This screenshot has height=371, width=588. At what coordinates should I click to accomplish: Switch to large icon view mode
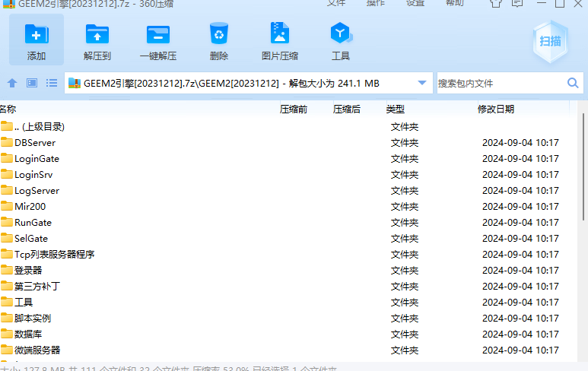[32, 83]
